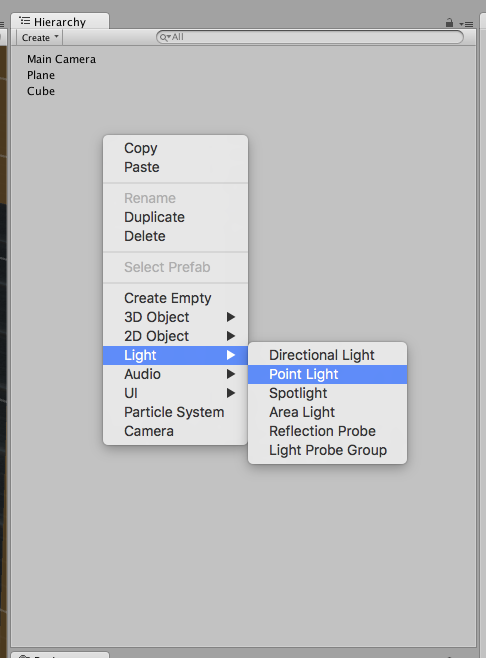Click the Hierarchy search input field
This screenshot has width=486, height=658.
310,37
